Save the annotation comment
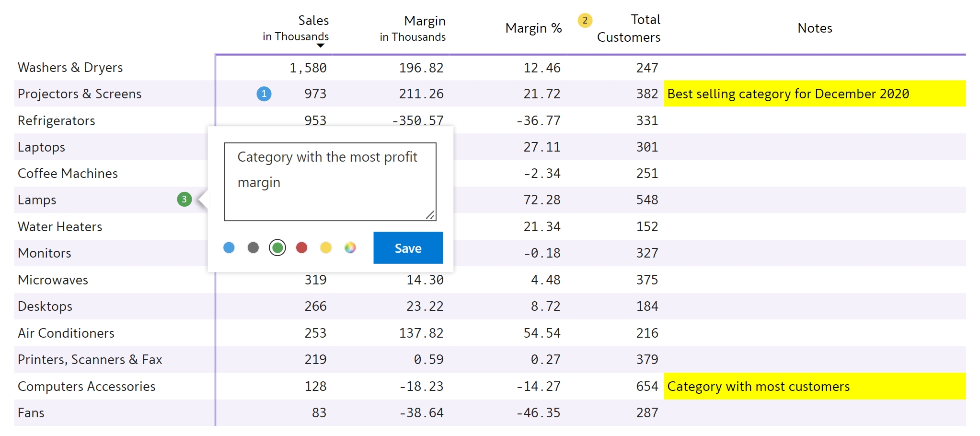The width and height of the screenshot is (980, 436). point(408,248)
